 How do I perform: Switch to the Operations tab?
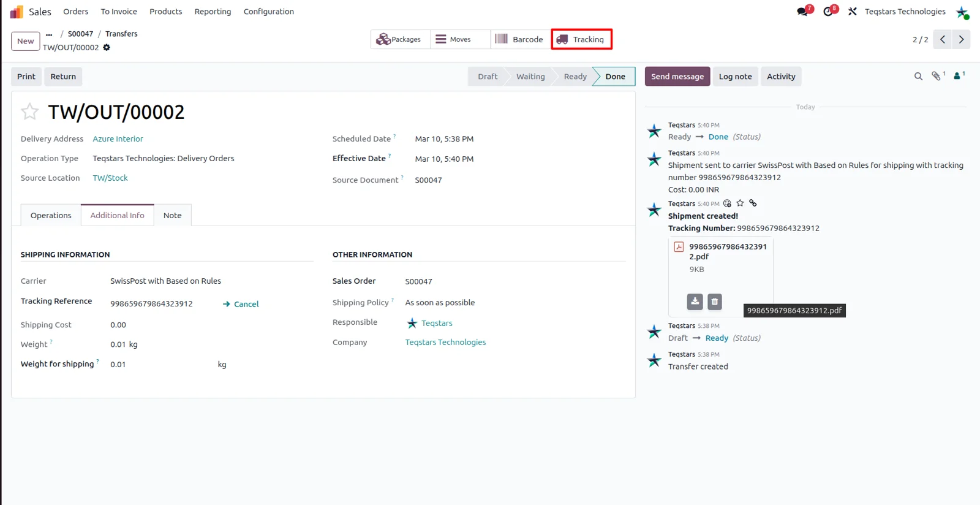tap(51, 216)
